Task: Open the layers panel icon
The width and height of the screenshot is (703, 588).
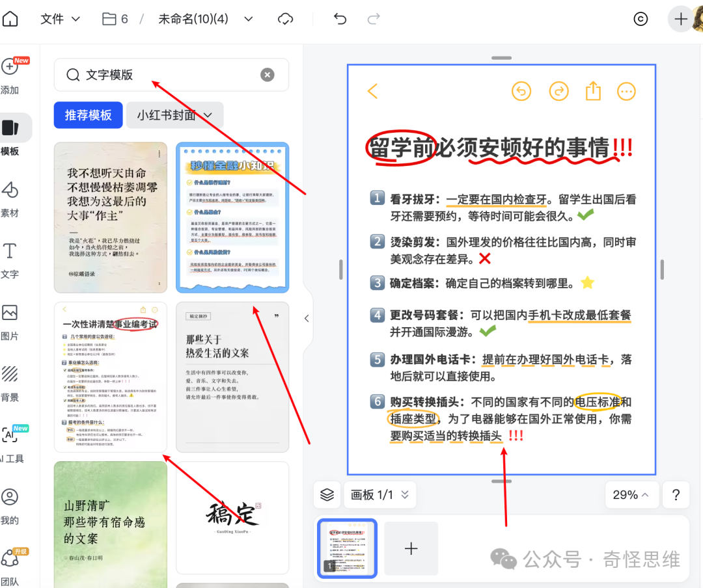Action: pyautogui.click(x=327, y=495)
